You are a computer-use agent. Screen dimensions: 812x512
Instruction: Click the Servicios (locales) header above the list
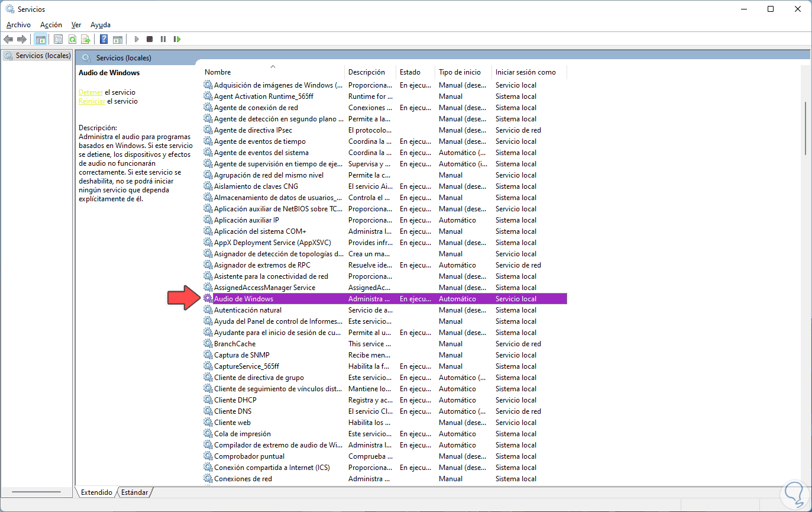point(124,58)
